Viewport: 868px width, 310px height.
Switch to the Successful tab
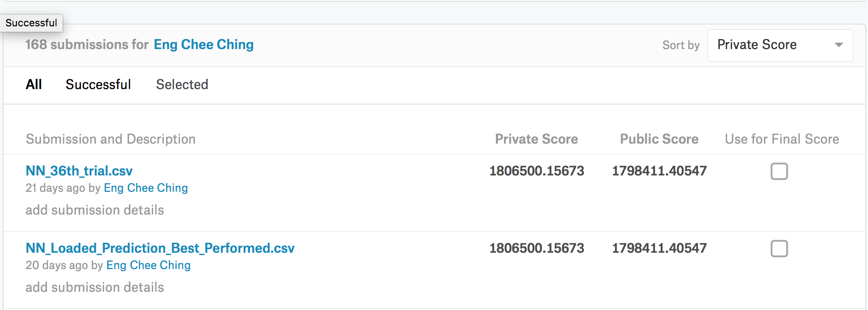(x=98, y=85)
